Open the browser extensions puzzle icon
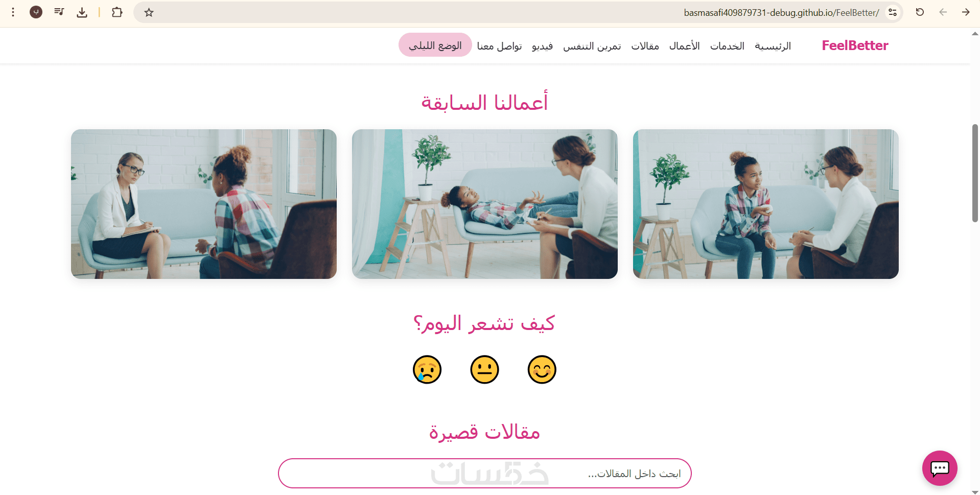 [x=117, y=12]
